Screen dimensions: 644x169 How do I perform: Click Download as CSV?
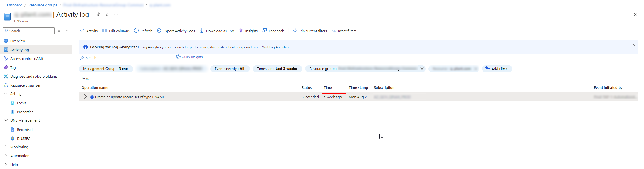pyautogui.click(x=217, y=31)
